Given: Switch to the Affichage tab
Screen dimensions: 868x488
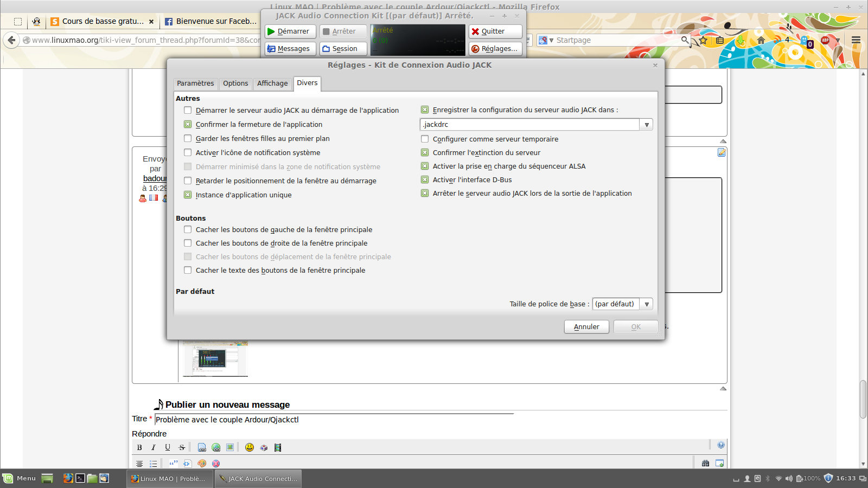Looking at the screenshot, I should pos(272,84).
